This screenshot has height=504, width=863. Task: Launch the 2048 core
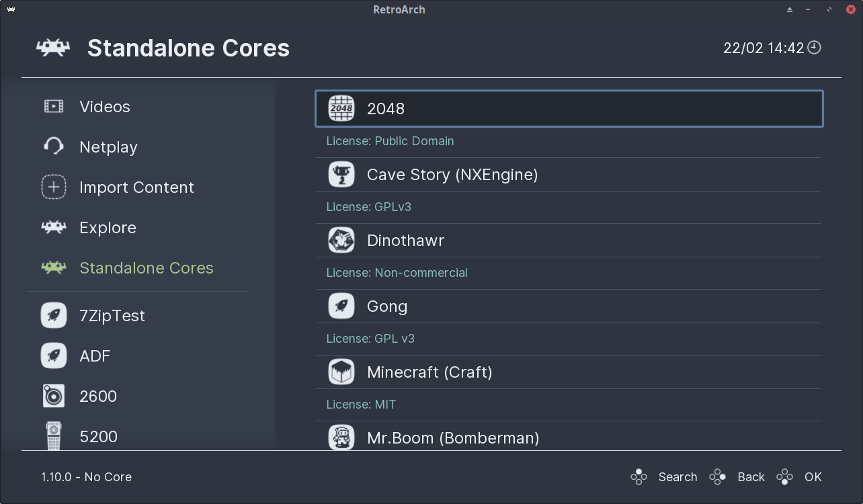(569, 109)
